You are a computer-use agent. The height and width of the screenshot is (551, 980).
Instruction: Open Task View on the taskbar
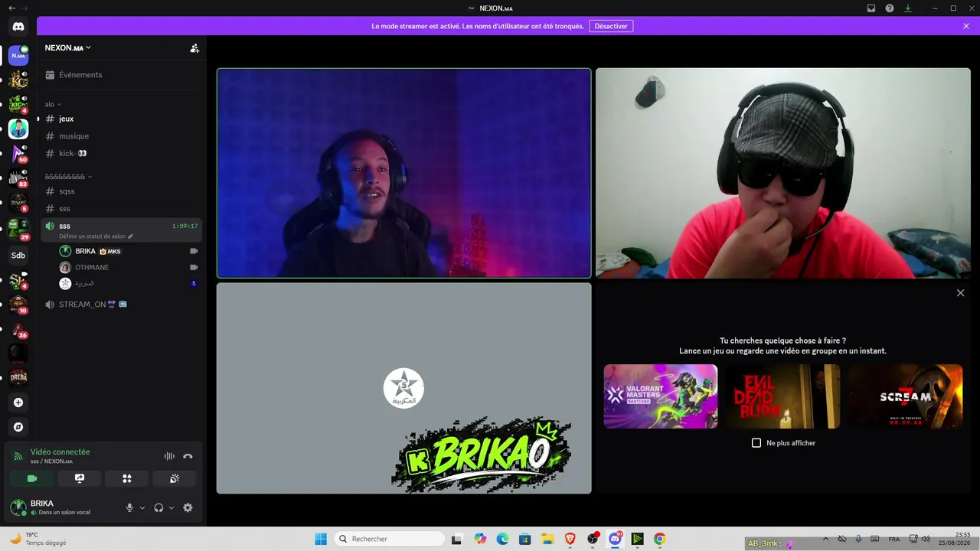457,539
